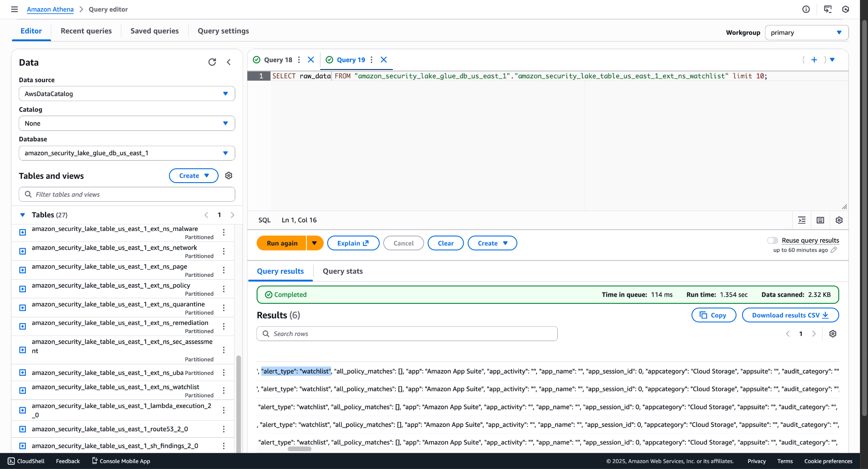Open actions menu for ext_ns_network table
This screenshot has width=868, height=469.
point(224,251)
